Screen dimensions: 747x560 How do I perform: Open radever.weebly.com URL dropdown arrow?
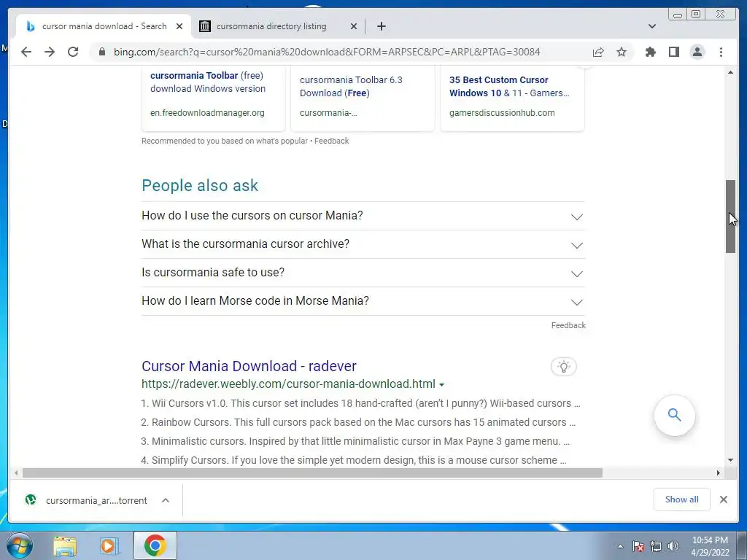(x=441, y=384)
